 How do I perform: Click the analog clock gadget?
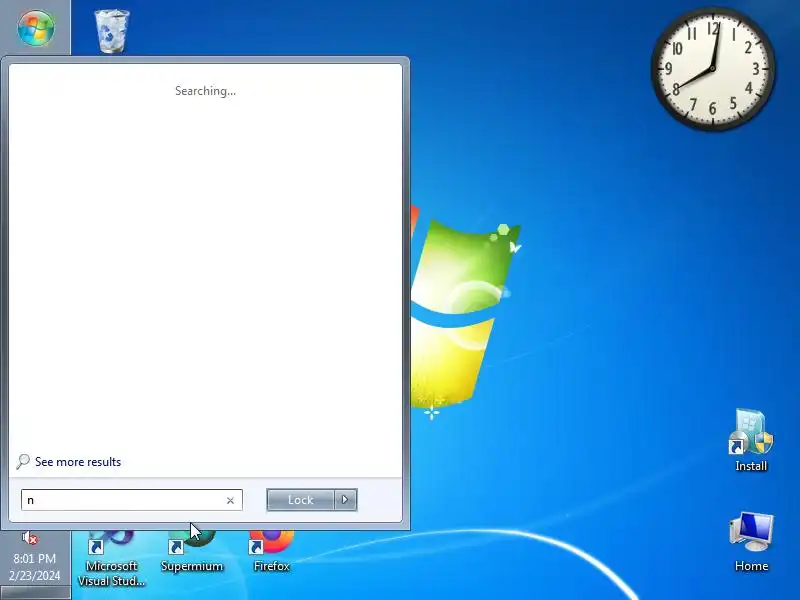pos(713,68)
